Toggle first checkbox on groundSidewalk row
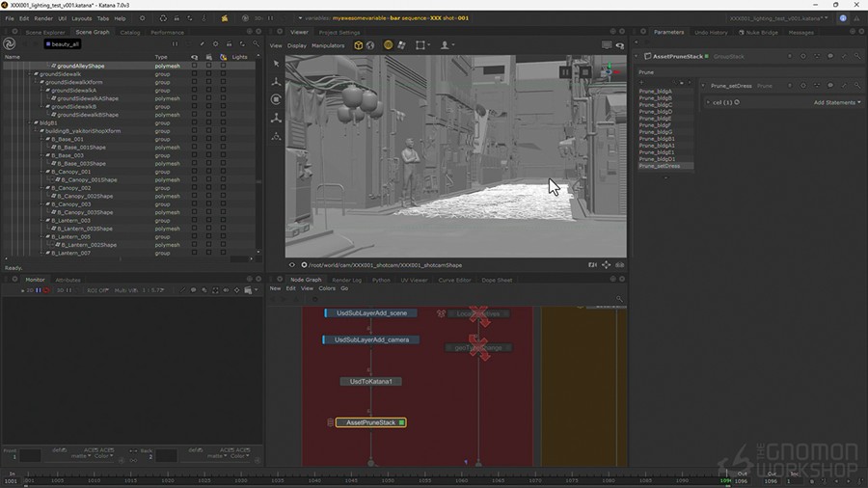 click(x=194, y=74)
